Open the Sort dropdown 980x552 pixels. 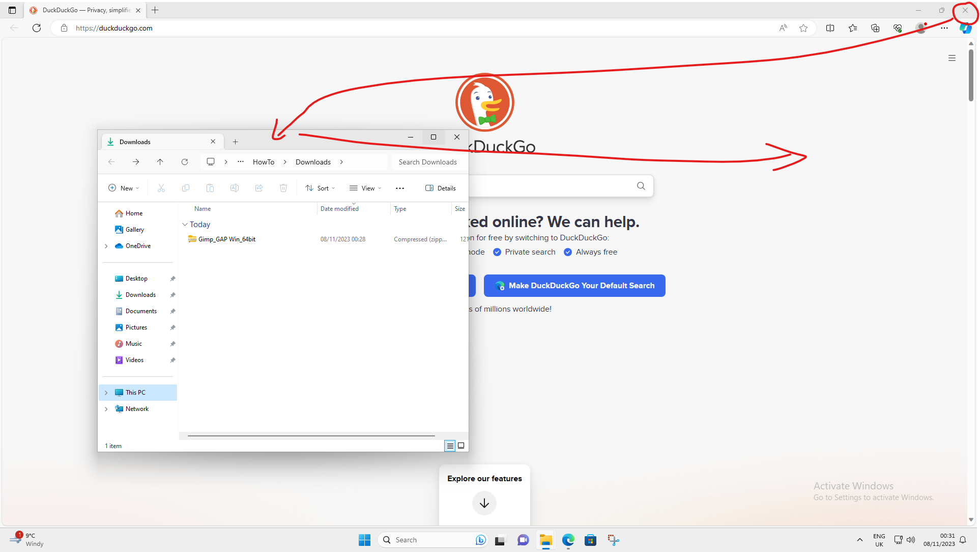tap(320, 188)
